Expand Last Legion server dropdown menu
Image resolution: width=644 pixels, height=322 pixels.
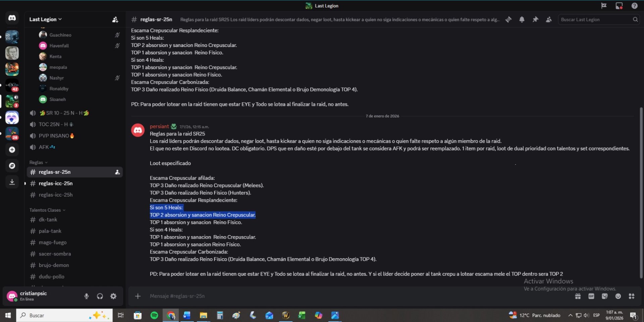(46, 19)
